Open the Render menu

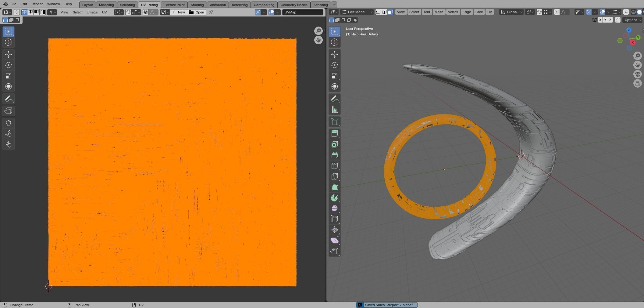coord(37,4)
